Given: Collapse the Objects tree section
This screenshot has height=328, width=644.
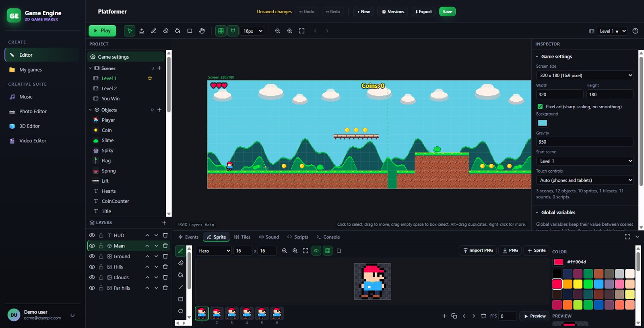Looking at the screenshot, I should pos(90,110).
